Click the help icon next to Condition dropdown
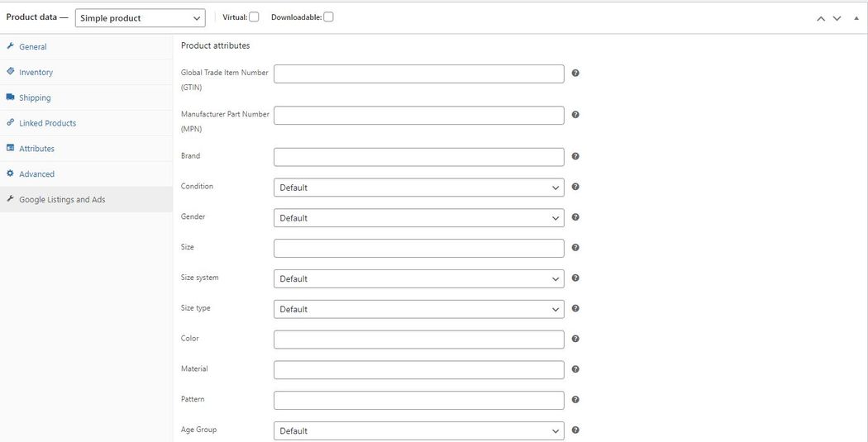This screenshot has width=868, height=442. pos(575,187)
